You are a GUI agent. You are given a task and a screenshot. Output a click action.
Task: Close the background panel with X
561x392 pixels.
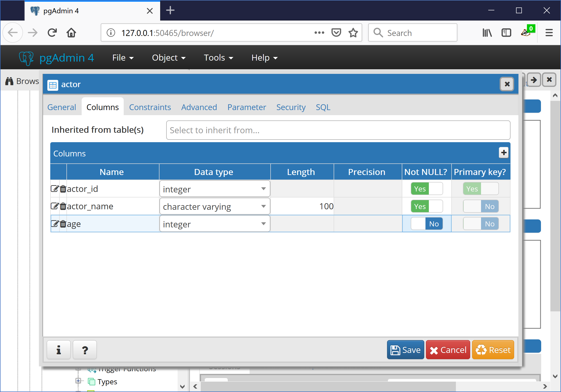(549, 80)
